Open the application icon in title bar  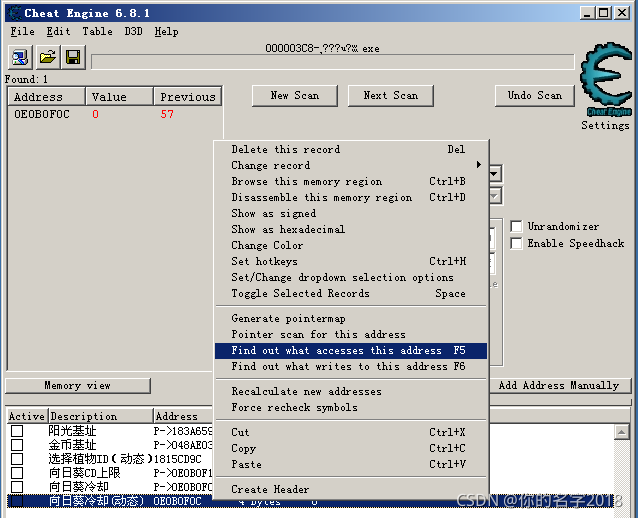click(15, 13)
